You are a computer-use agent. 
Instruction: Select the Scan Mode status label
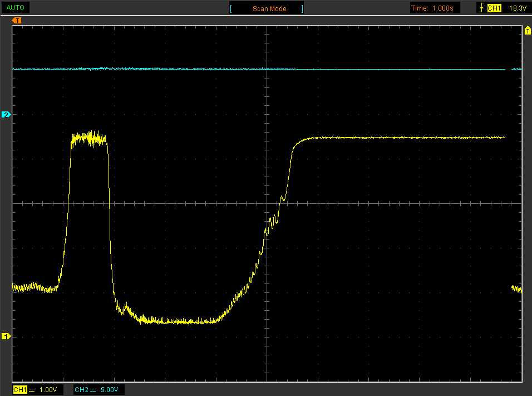pos(269,9)
